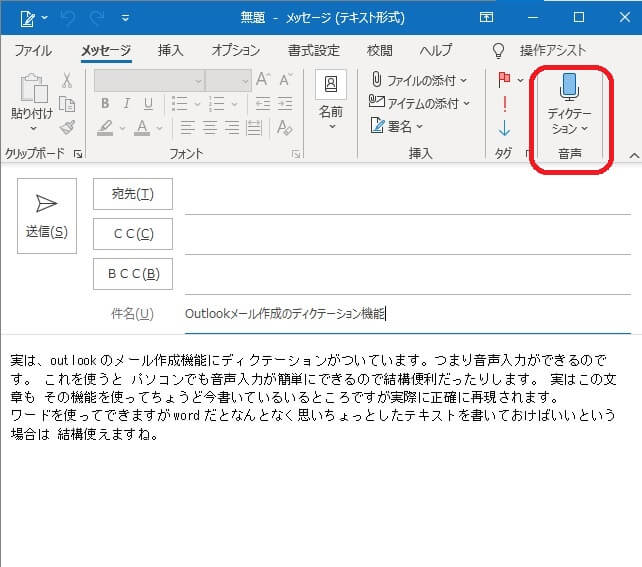
Task: Open the font name combo box
Action: 149,80
